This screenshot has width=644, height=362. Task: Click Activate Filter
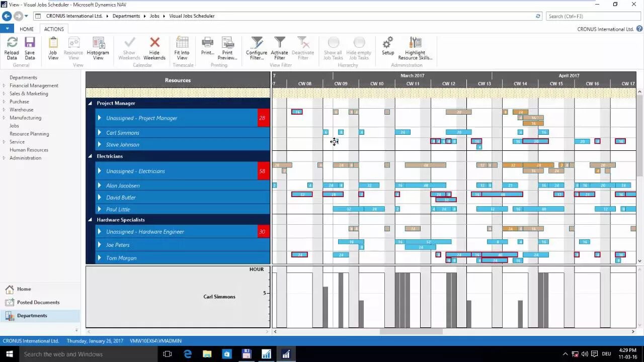pyautogui.click(x=280, y=48)
